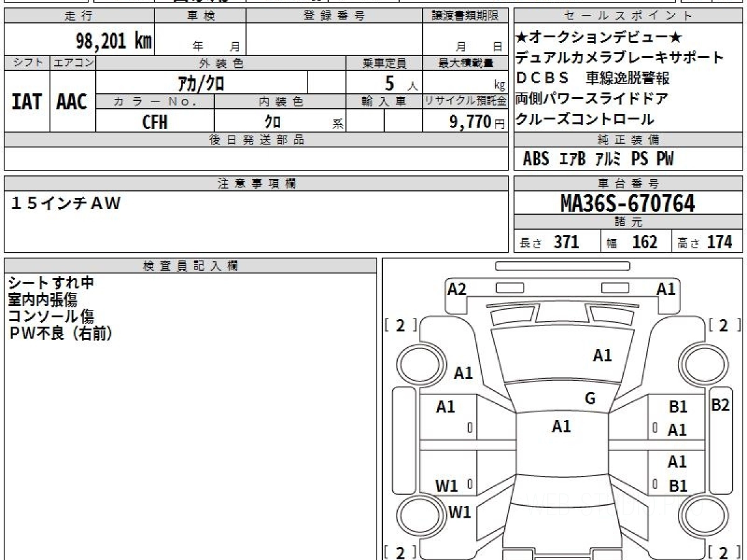Click the 最大積載量 header
Screen dimensions: 747x560
pos(466,63)
